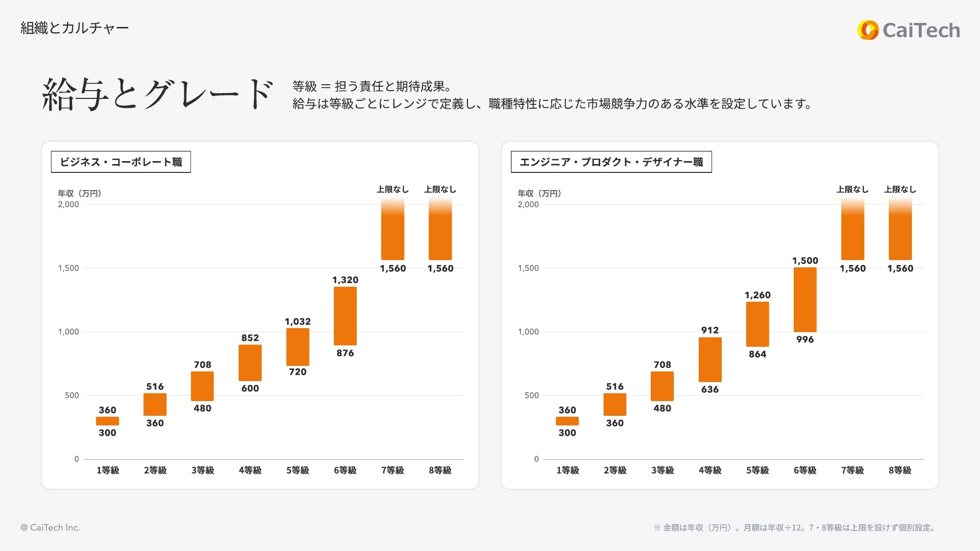The width and height of the screenshot is (980, 551).
Task: Click the 5等級 bar in business chart
Action: coord(298,347)
